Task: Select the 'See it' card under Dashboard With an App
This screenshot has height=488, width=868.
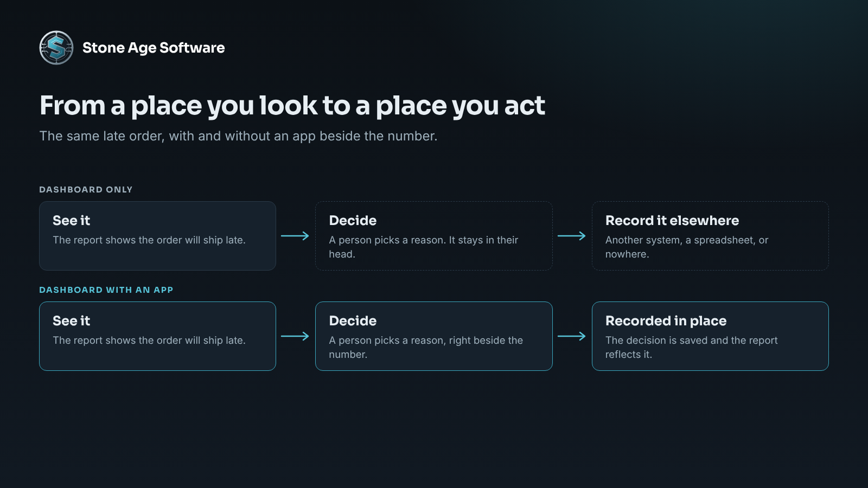Action: click(157, 336)
